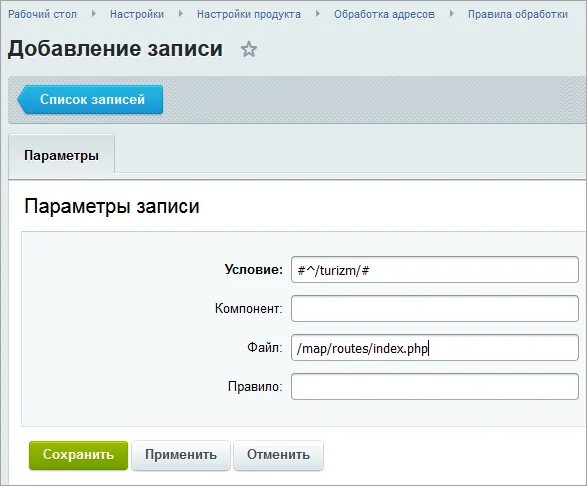Expand arrow after 'Настройки' breadcrumb
Screen dimensions: 587x486
181,14
